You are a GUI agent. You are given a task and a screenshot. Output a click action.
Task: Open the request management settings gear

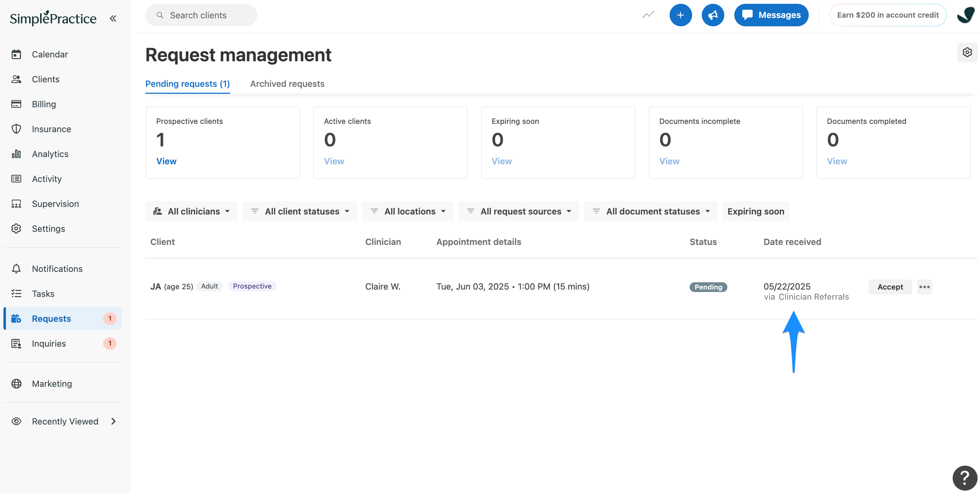pyautogui.click(x=967, y=53)
